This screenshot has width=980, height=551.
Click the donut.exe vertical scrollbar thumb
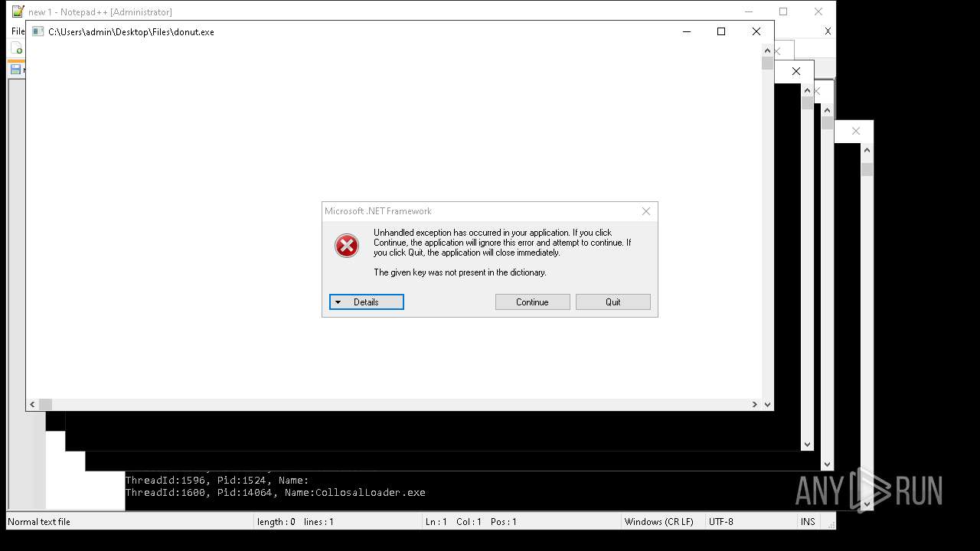pos(767,64)
